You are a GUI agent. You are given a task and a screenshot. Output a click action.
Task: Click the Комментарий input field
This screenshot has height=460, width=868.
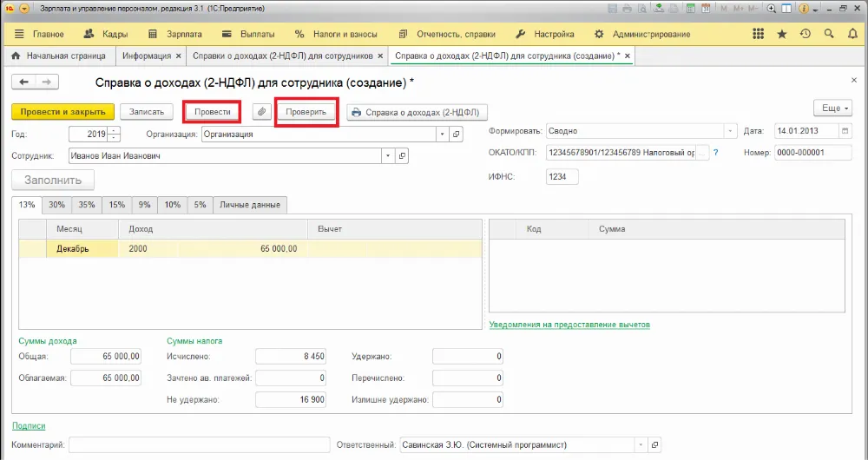pyautogui.click(x=200, y=444)
